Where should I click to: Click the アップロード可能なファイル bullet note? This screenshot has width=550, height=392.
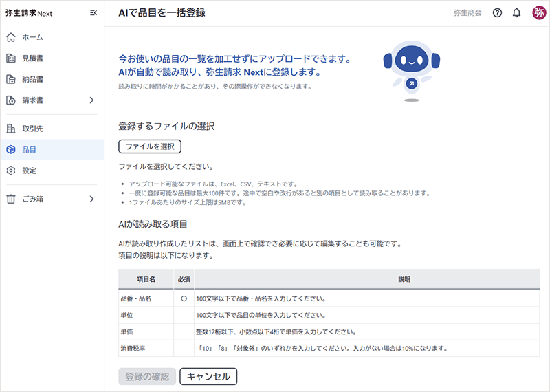(213, 184)
